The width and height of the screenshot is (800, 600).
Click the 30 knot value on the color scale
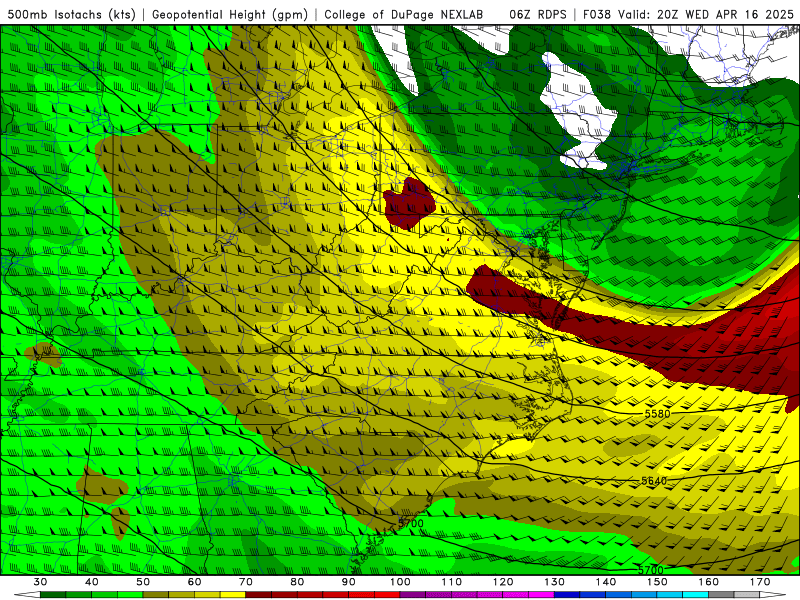point(40,582)
